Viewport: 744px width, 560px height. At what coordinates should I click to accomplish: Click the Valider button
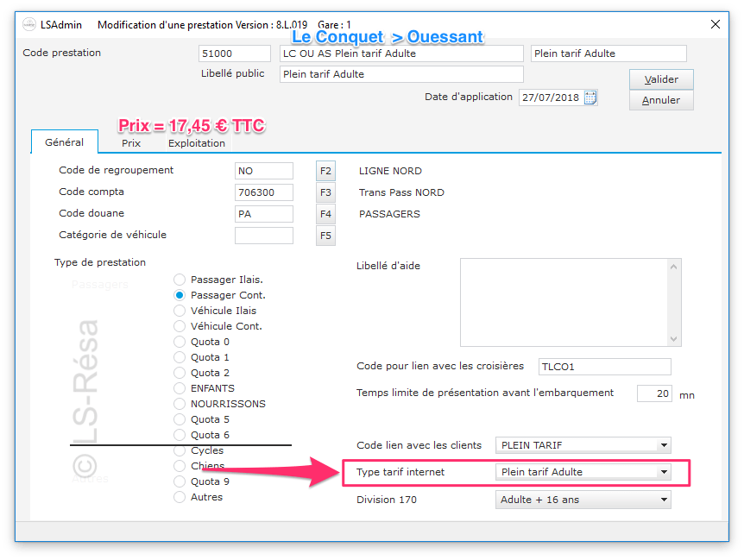tap(661, 79)
